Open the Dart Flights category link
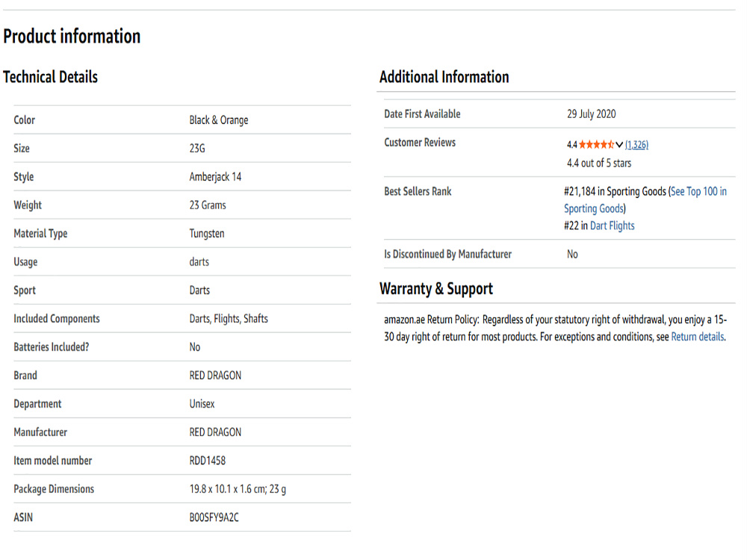 tap(613, 225)
